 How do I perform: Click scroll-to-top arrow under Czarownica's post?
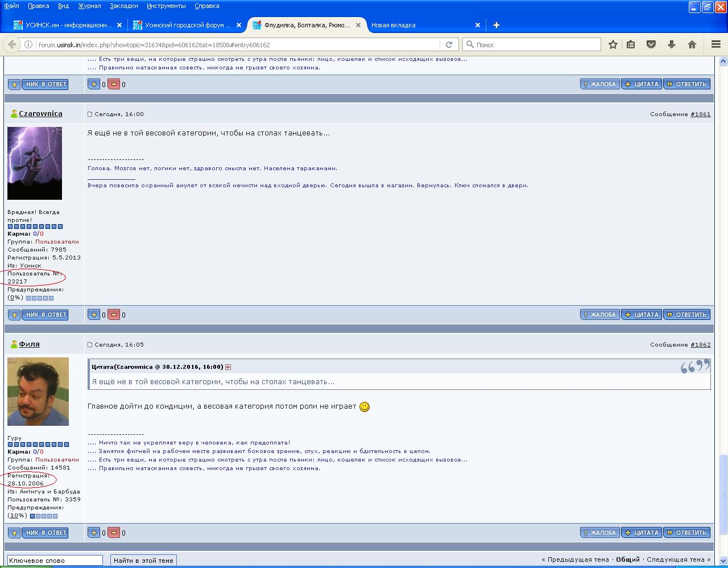pos(14,315)
